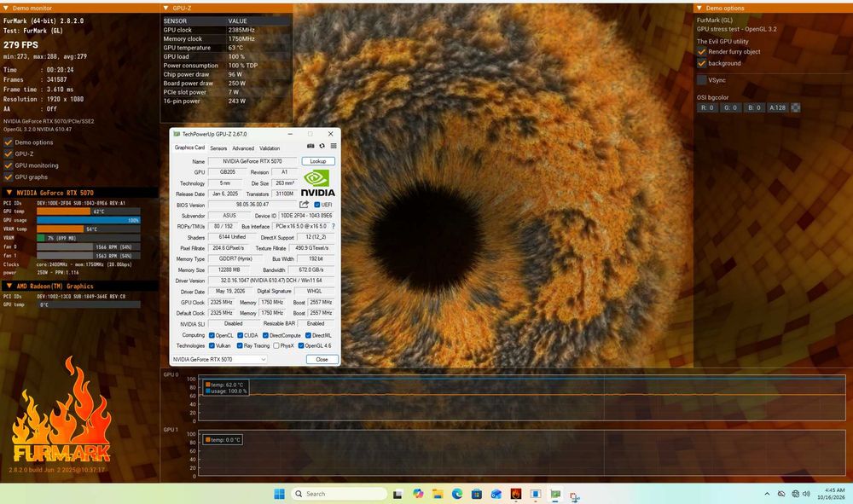Click the Driver Version field in GPU-Z
The width and height of the screenshot is (853, 504).
click(x=271, y=281)
